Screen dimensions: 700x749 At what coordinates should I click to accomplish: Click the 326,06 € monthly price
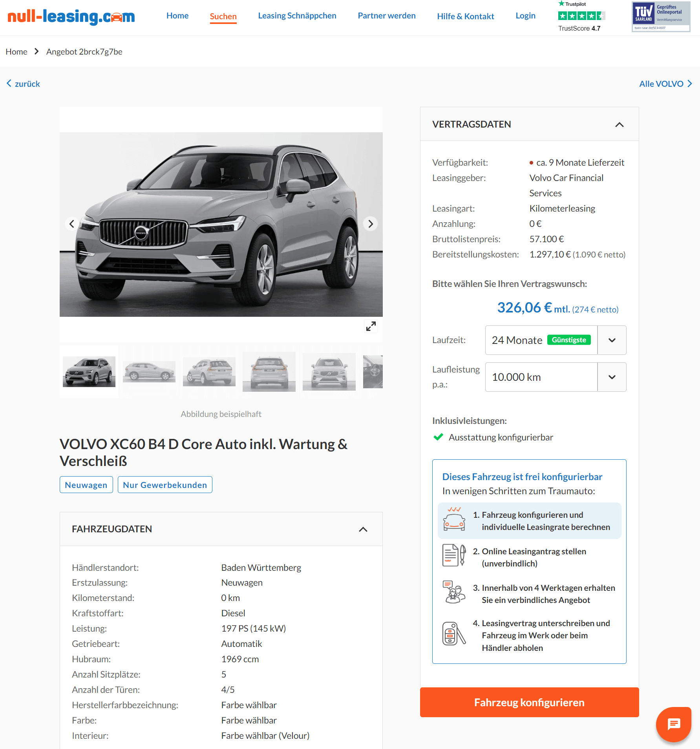[525, 307]
